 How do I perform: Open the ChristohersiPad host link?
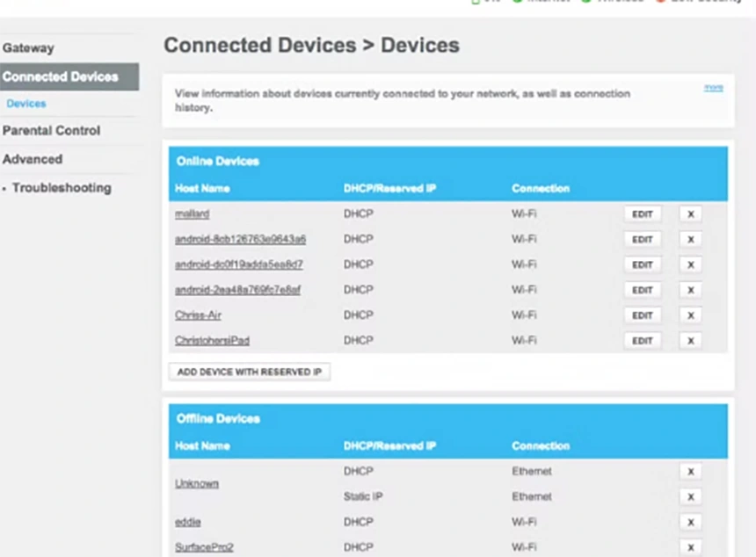(x=212, y=341)
